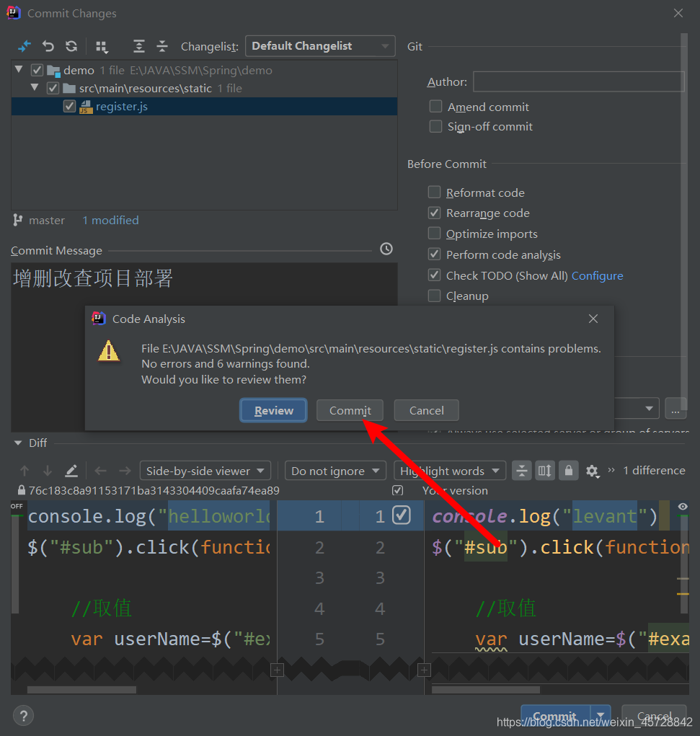Collapse the Diff section

click(x=18, y=443)
